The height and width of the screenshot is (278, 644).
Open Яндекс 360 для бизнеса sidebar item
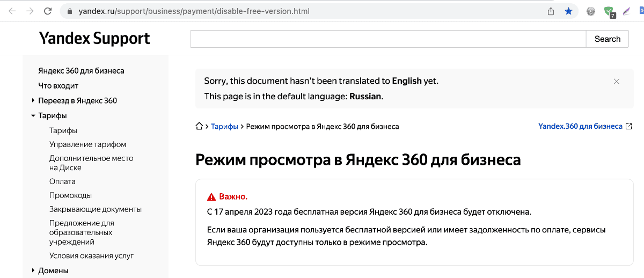[81, 71]
